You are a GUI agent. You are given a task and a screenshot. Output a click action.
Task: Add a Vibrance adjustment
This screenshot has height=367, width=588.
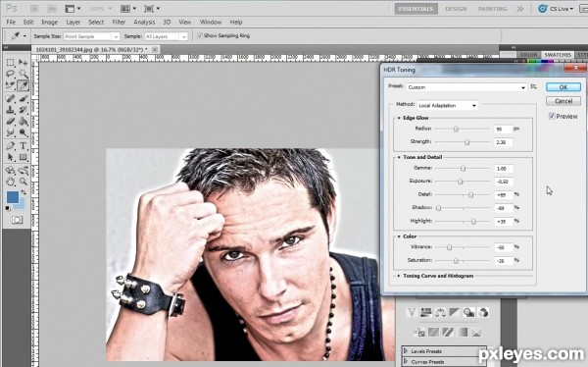pyautogui.click(x=413, y=312)
